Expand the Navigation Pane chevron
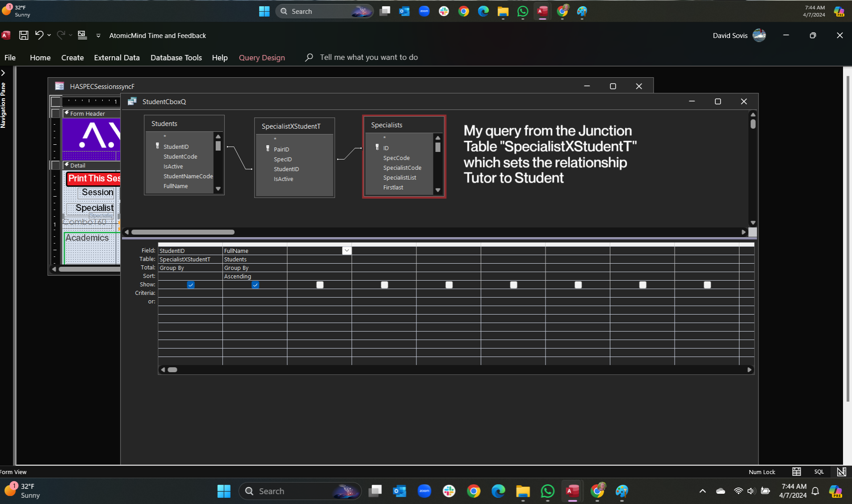The height and width of the screenshot is (504, 852). tap(3, 73)
